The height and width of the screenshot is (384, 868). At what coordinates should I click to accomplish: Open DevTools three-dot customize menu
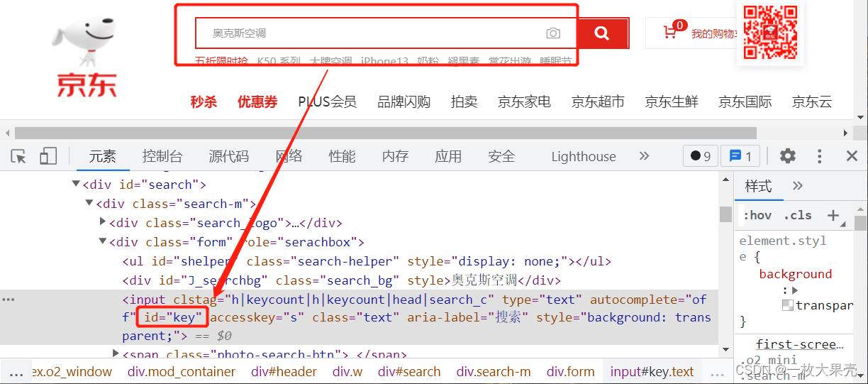point(820,156)
